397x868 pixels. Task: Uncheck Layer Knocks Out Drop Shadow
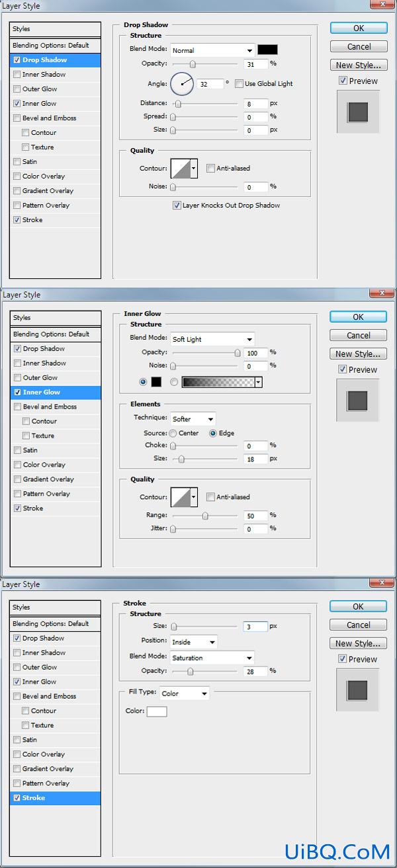tap(177, 206)
